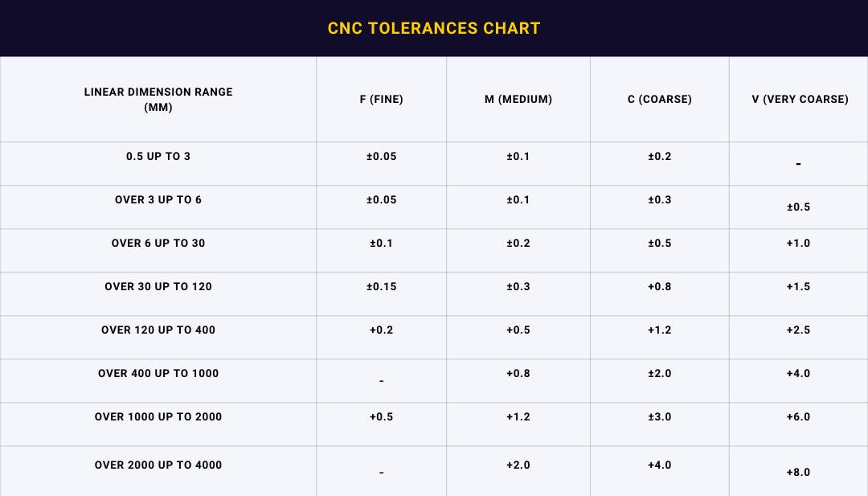868x496 pixels.
Task: Select the V (Very Coarse) column header
Action: click(800, 100)
